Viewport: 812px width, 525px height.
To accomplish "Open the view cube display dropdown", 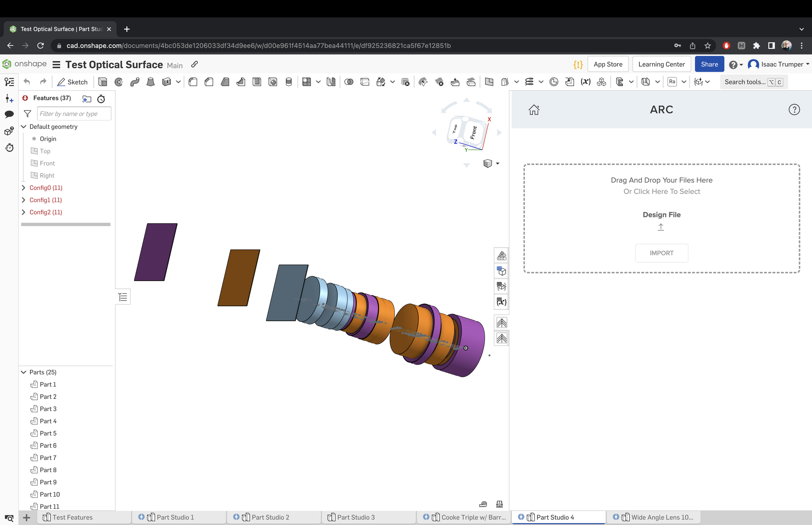I will coord(498,164).
